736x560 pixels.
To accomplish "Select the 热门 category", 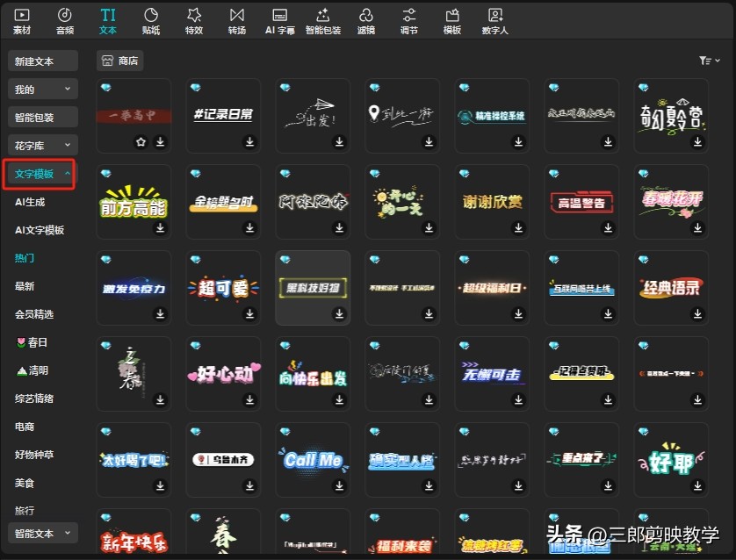I will (x=25, y=258).
